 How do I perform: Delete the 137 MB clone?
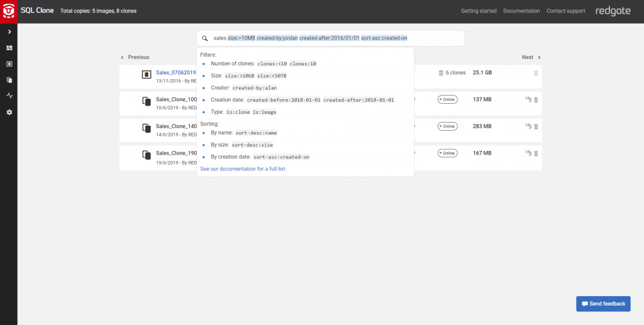536,100
